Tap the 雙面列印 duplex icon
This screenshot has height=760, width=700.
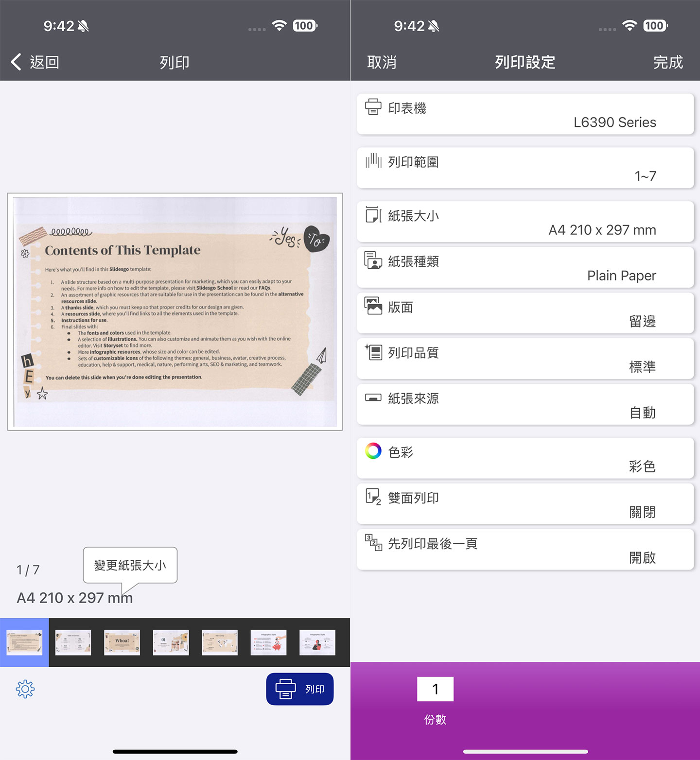[373, 497]
